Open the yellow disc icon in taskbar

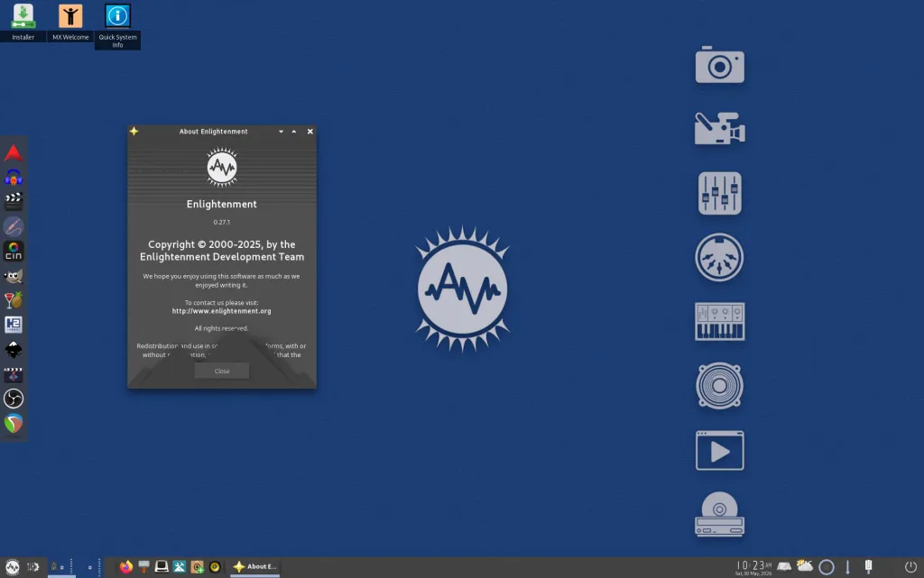pos(215,567)
